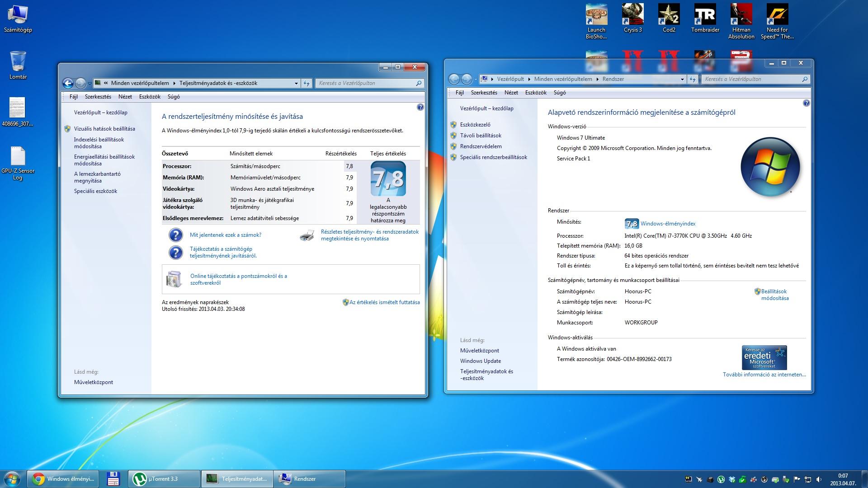The image size is (868, 488).
Task: Open Szerkesztés menu in performance window
Action: pyautogui.click(x=98, y=97)
